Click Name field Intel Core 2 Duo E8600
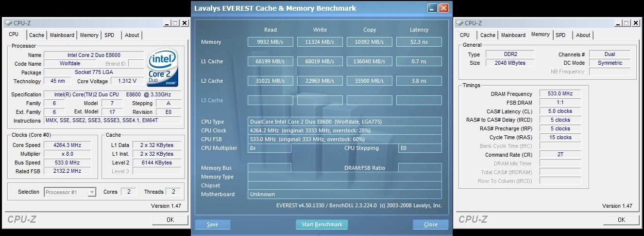This screenshot has height=236, width=644. (x=94, y=55)
